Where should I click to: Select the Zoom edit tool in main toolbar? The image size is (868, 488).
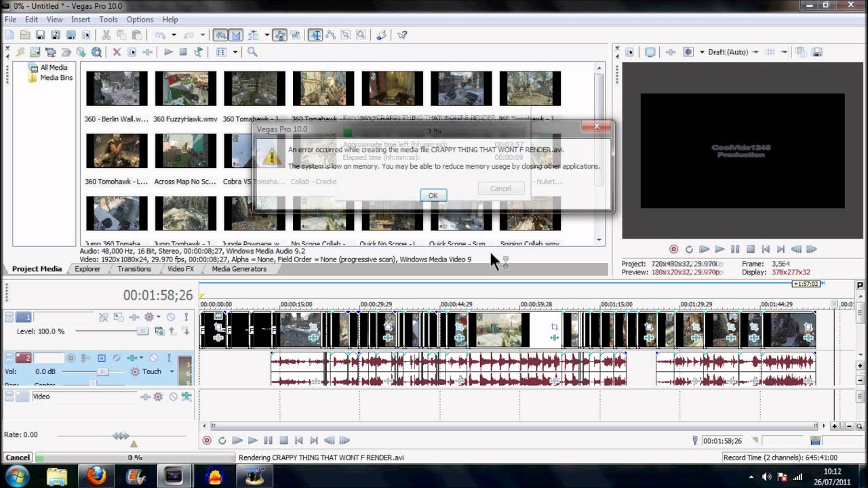[x=361, y=35]
